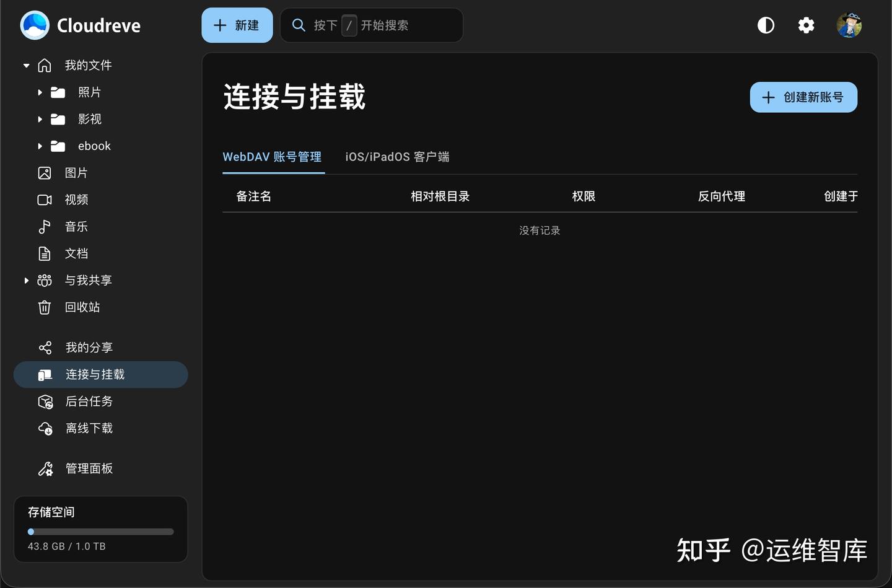Click the music note icon beside 音乐
Screen dimensions: 892x588
[45, 227]
